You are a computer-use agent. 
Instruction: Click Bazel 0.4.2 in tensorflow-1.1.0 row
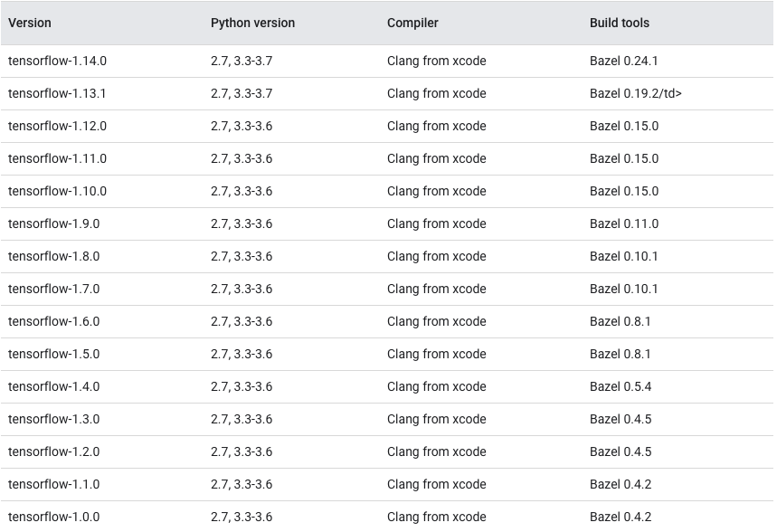click(x=621, y=484)
